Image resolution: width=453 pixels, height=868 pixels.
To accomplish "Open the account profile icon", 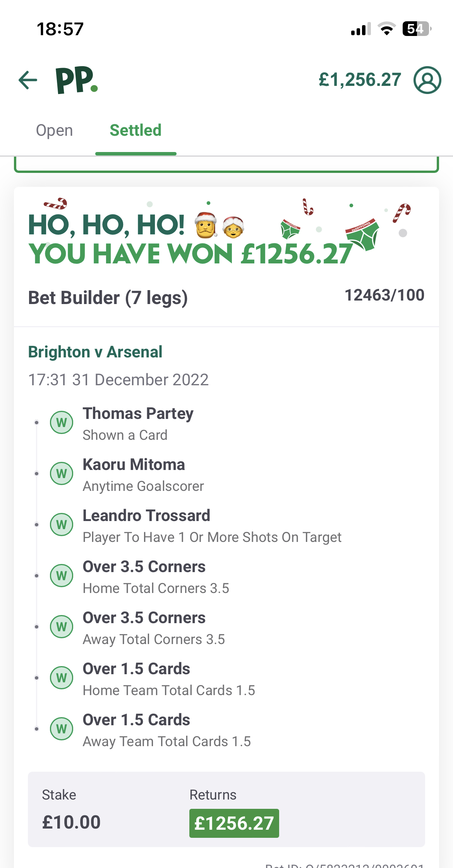I will 427,80.
